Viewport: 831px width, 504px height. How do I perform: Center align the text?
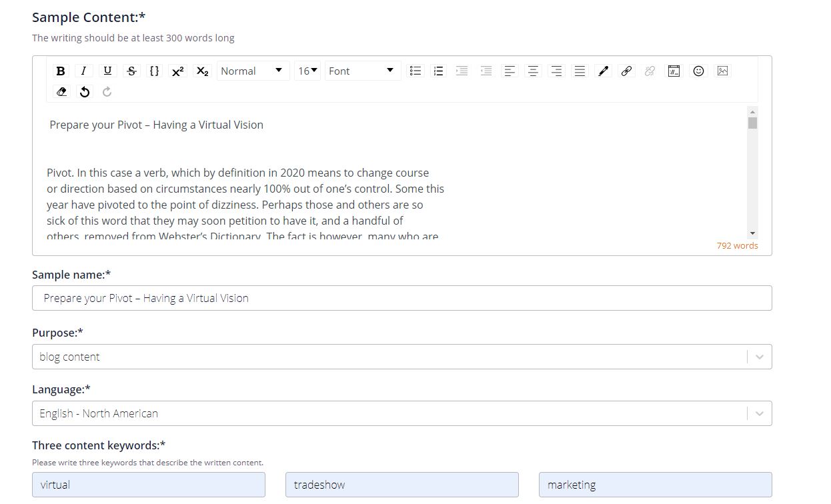(x=533, y=71)
